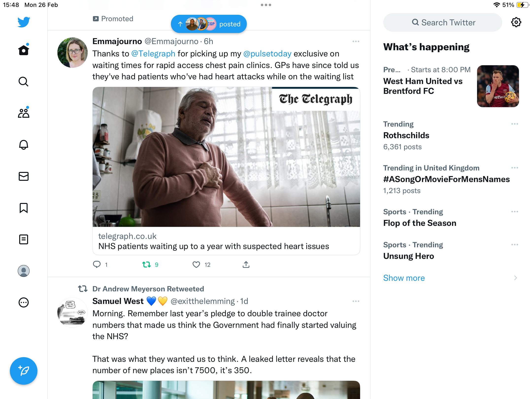Show more trending topics
Viewport: 532px width, 399px height.
404,278
